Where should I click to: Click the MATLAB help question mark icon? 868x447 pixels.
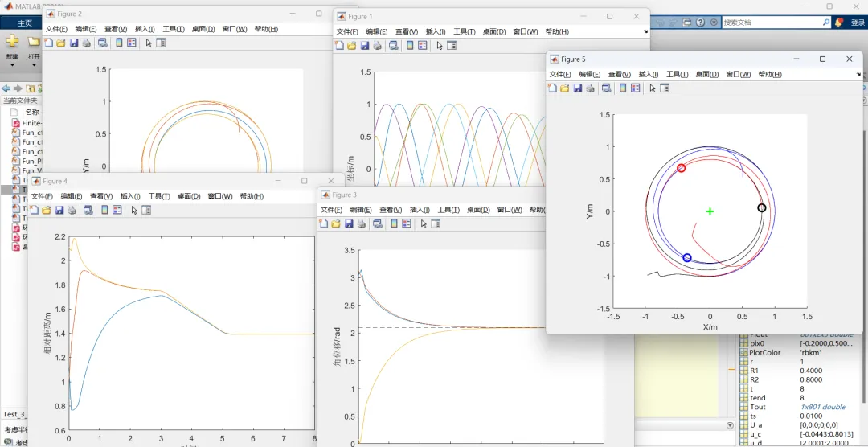point(700,23)
